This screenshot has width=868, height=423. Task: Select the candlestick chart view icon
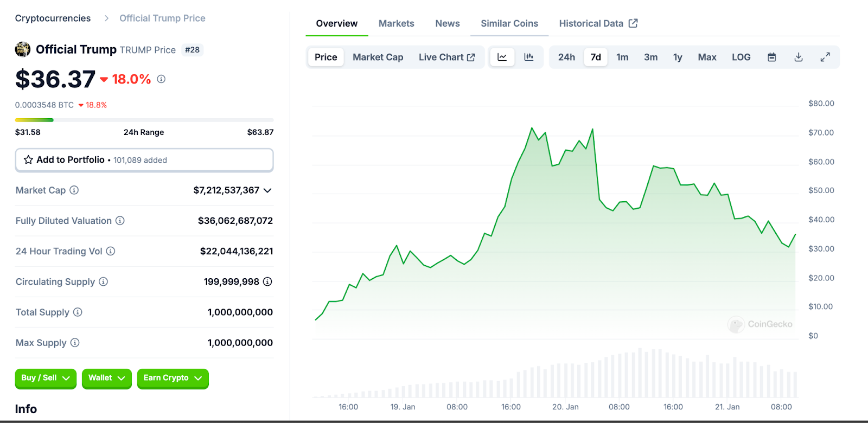pos(529,57)
